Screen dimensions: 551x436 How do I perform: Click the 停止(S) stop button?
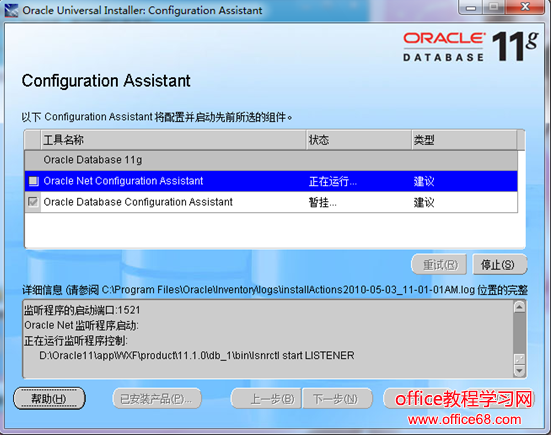click(499, 264)
